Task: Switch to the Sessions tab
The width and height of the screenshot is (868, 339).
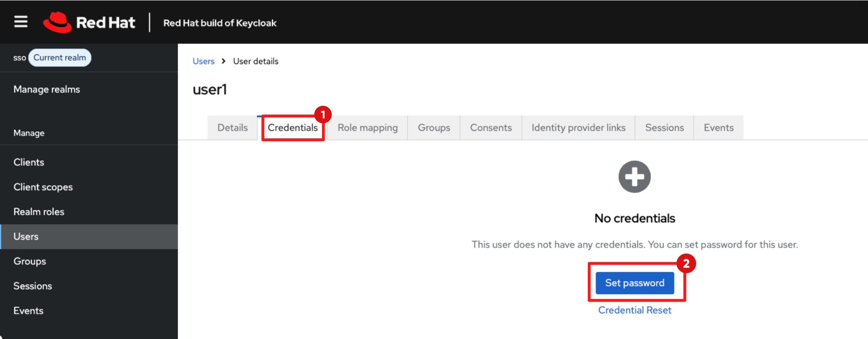Action: [664, 127]
